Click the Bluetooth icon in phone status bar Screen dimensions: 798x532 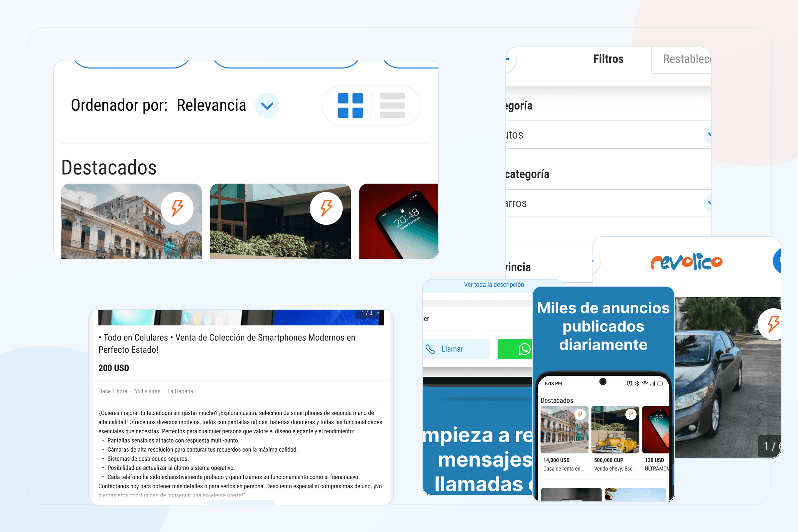click(637, 384)
